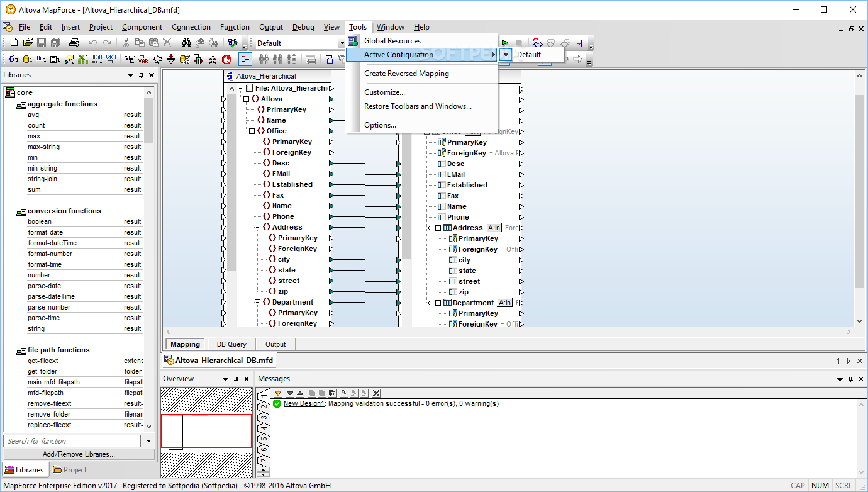Insert filter funnel component icon
This screenshot has height=492, width=868.
pyautogui.click(x=171, y=59)
